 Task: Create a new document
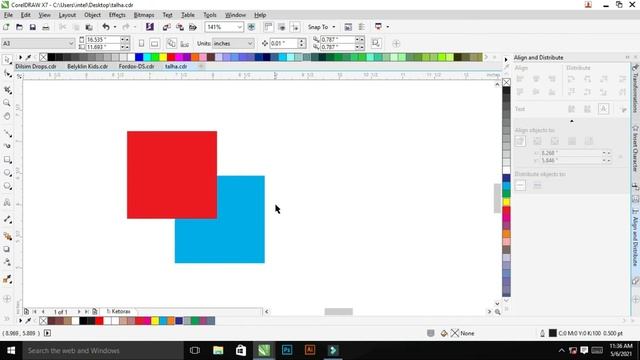point(6,27)
